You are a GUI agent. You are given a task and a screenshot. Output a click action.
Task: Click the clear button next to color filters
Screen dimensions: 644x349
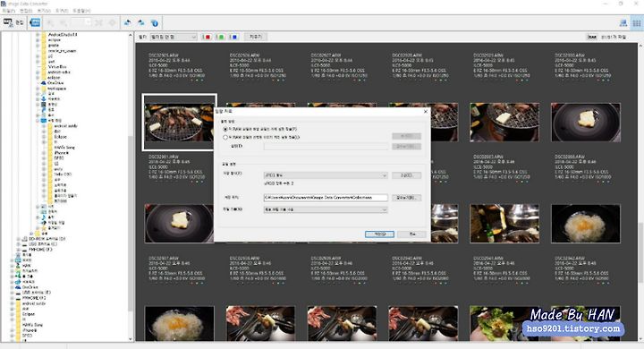coord(256,37)
